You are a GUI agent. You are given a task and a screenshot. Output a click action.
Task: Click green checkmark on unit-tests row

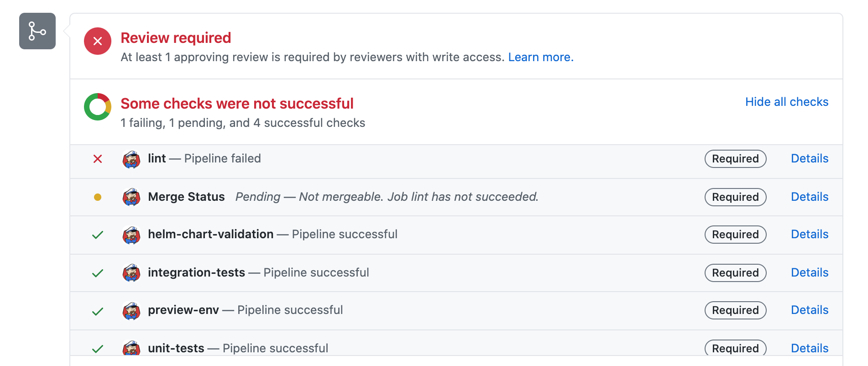click(98, 349)
